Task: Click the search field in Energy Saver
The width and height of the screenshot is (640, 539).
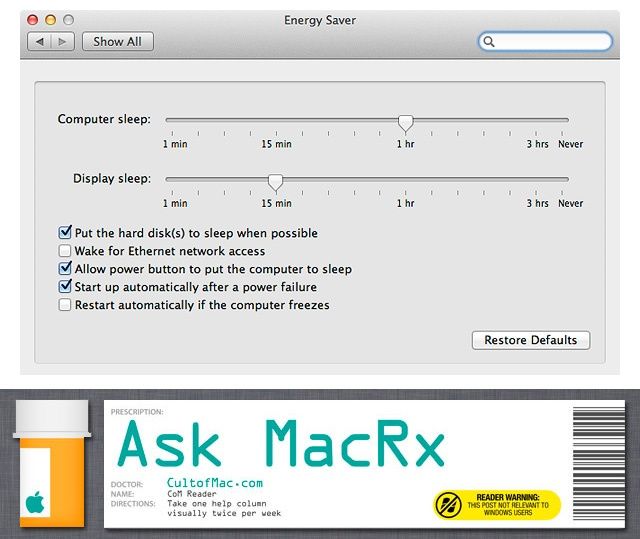Action: [x=545, y=41]
